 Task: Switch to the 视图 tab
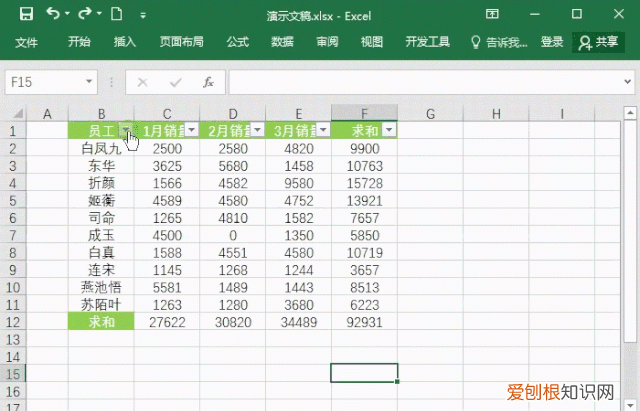tap(372, 42)
